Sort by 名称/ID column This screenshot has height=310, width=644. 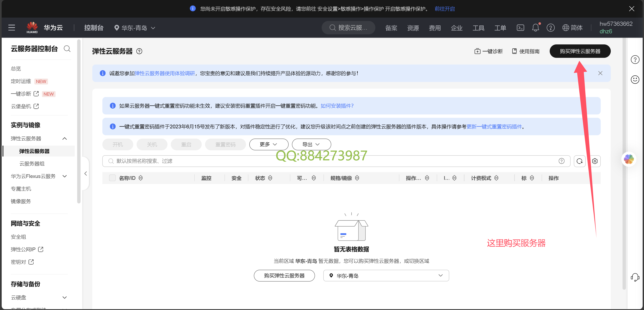[x=141, y=178]
